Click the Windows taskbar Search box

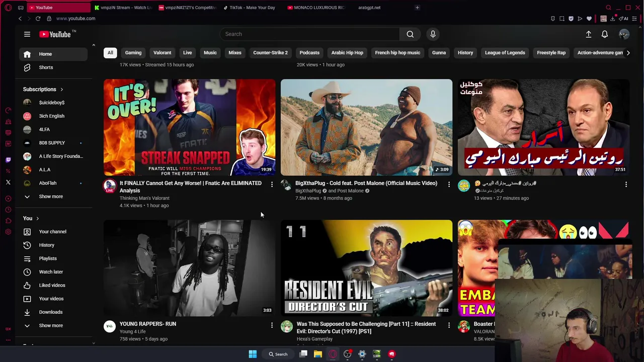(x=278, y=354)
